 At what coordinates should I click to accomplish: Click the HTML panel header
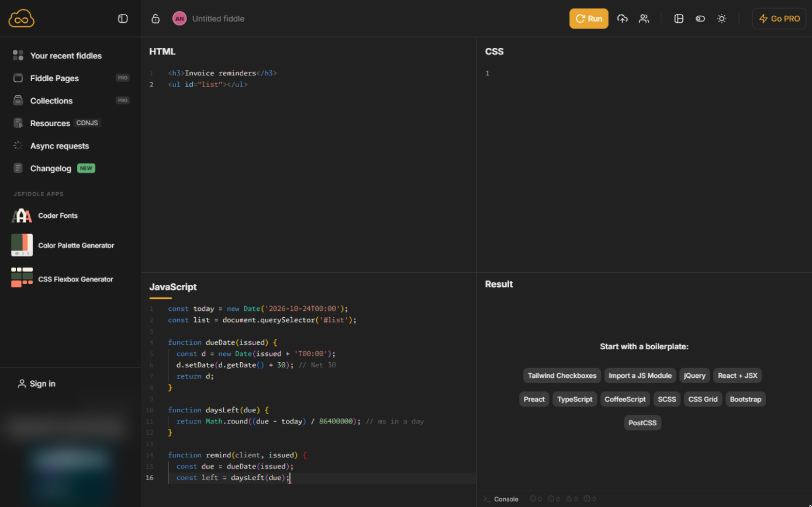point(162,51)
